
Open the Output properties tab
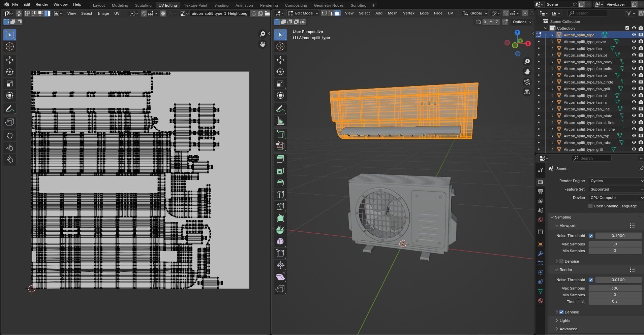coord(541,192)
